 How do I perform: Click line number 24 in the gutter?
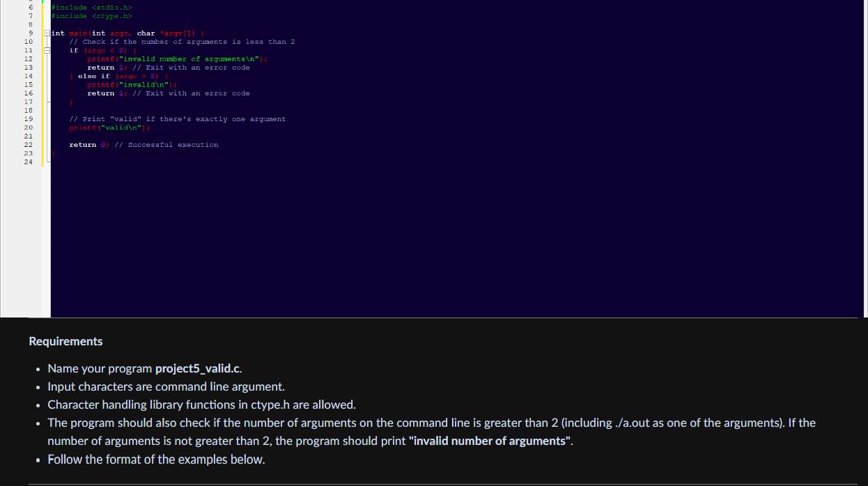29,162
